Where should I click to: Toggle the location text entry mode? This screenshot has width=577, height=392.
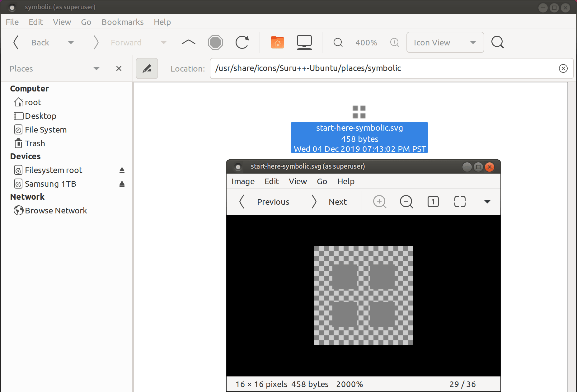147,68
